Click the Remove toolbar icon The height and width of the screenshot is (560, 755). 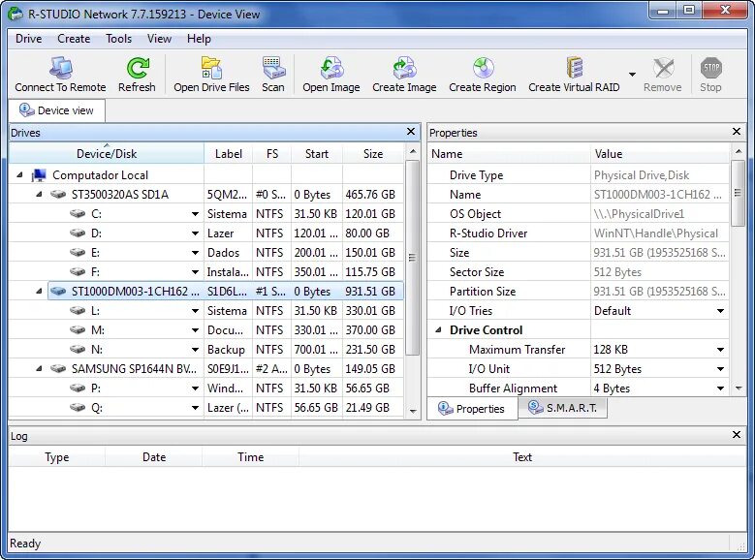(663, 68)
